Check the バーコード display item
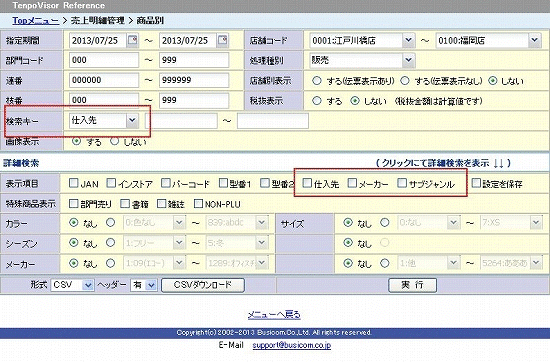 [x=166, y=183]
